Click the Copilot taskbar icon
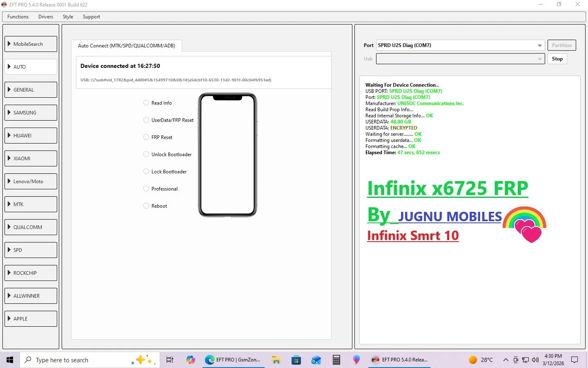The image size is (588, 368). tap(191, 360)
